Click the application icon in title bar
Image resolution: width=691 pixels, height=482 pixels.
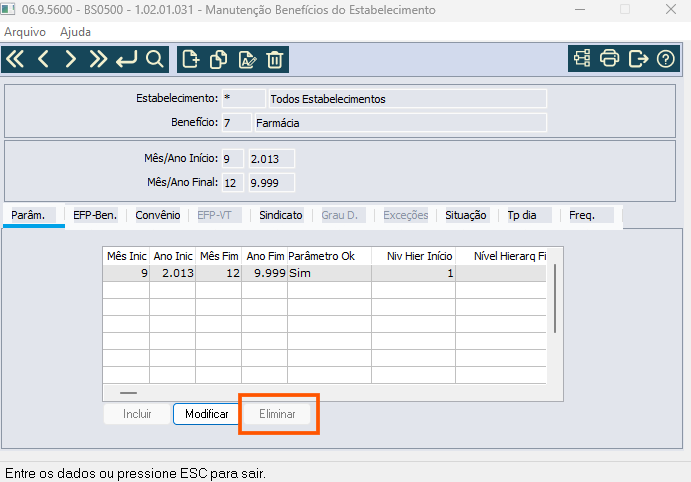[8, 9]
